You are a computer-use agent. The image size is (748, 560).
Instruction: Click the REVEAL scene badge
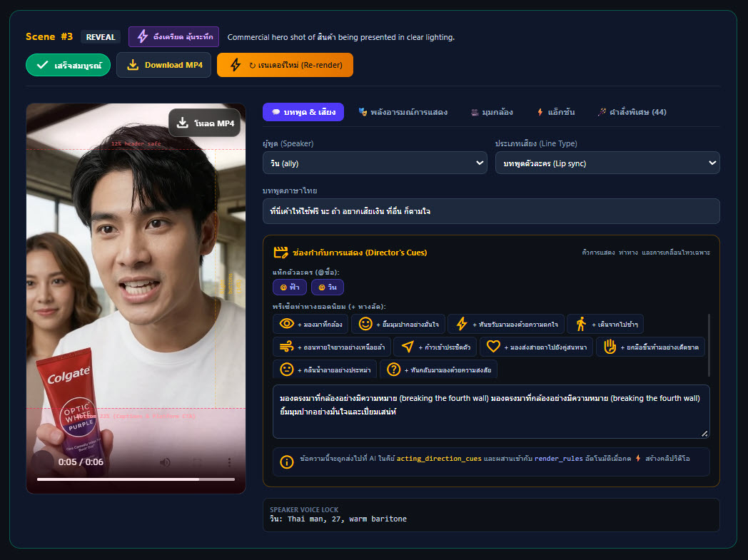coord(101,36)
